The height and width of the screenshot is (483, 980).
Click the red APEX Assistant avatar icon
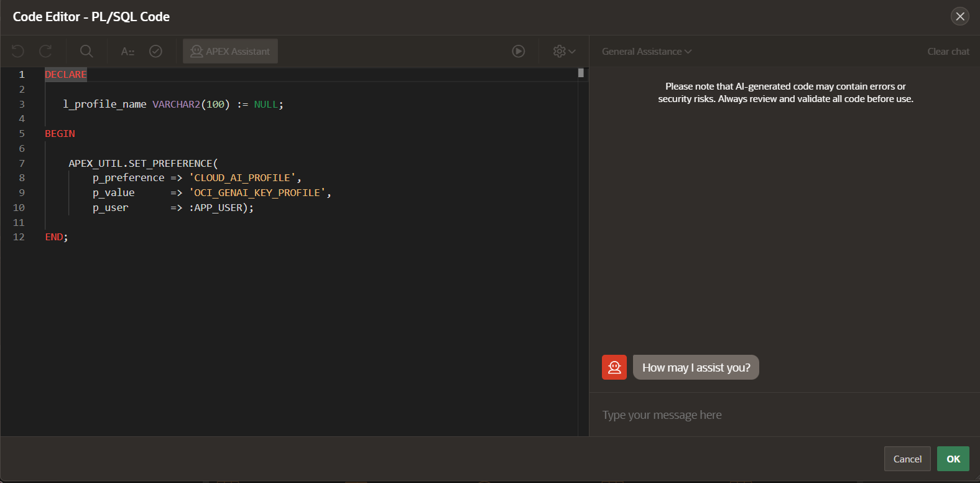pos(614,367)
